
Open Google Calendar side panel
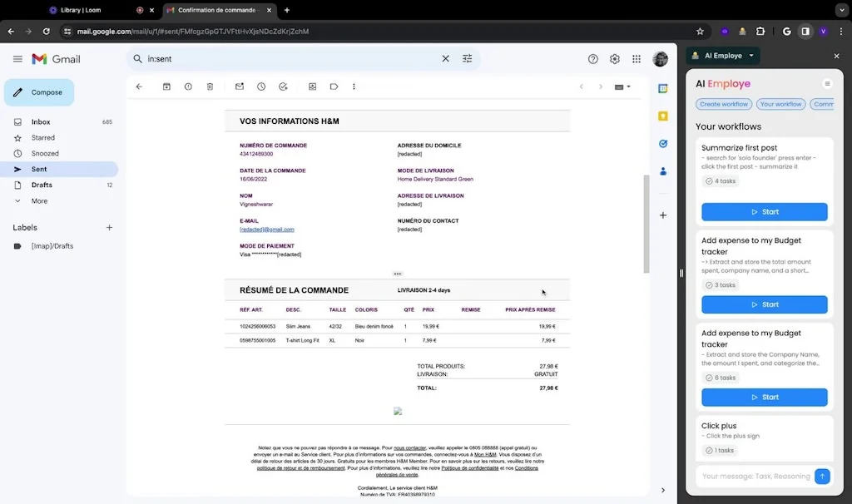[663, 88]
